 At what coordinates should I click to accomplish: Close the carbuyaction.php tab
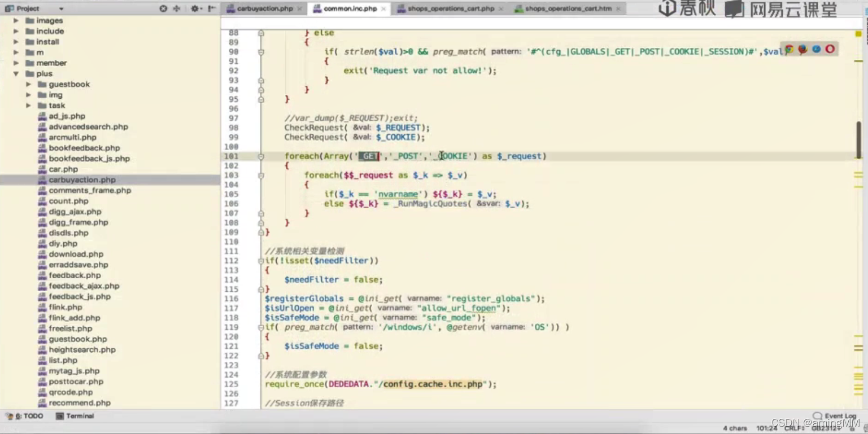click(299, 9)
